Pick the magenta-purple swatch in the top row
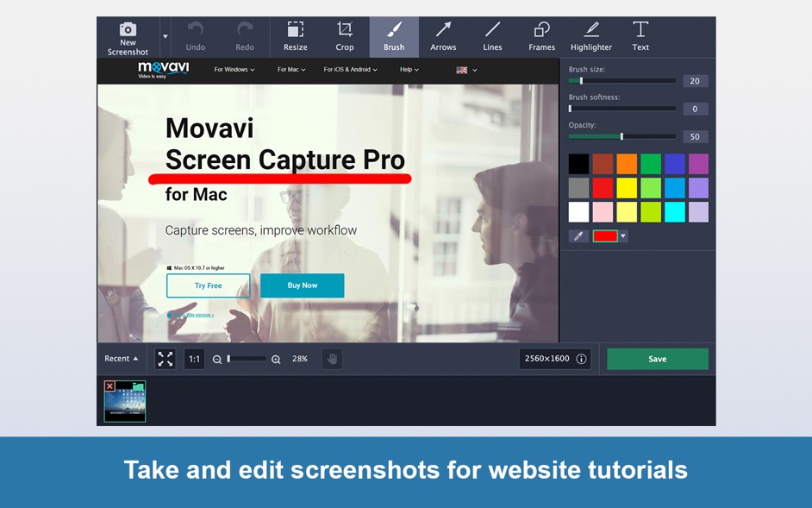This screenshot has height=508, width=812. coord(698,164)
